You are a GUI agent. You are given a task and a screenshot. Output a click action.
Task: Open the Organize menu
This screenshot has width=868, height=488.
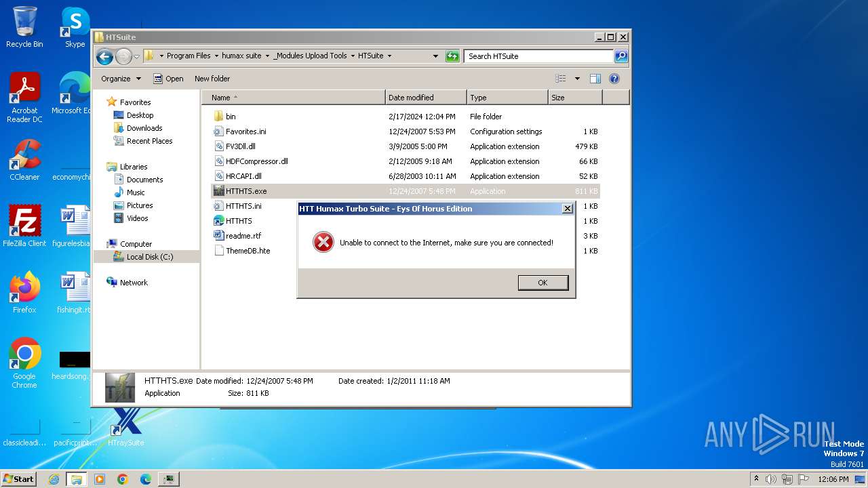[x=121, y=79]
